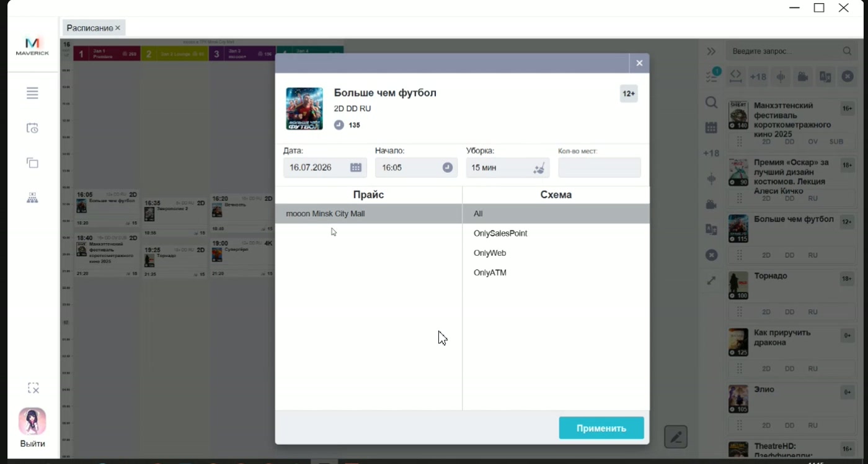Click the drag handle under Элио film

coord(739,426)
